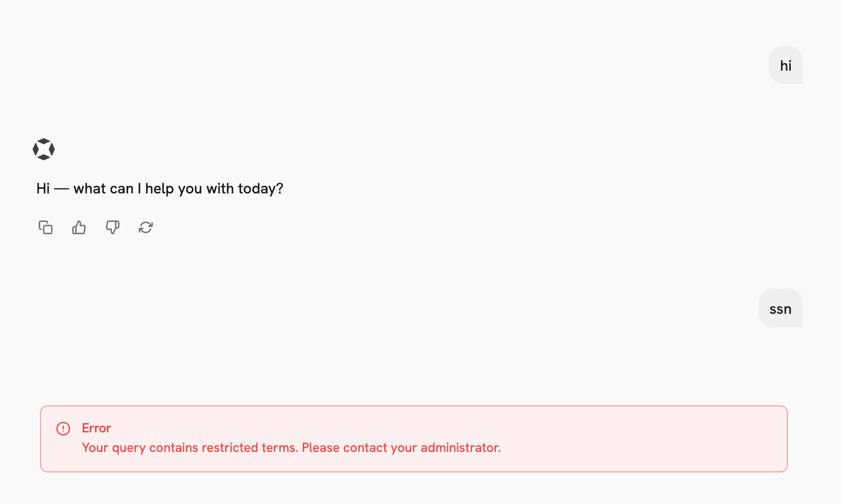Click the greeting text from the assistant
Screen dimensions: 841x504
(x=160, y=188)
